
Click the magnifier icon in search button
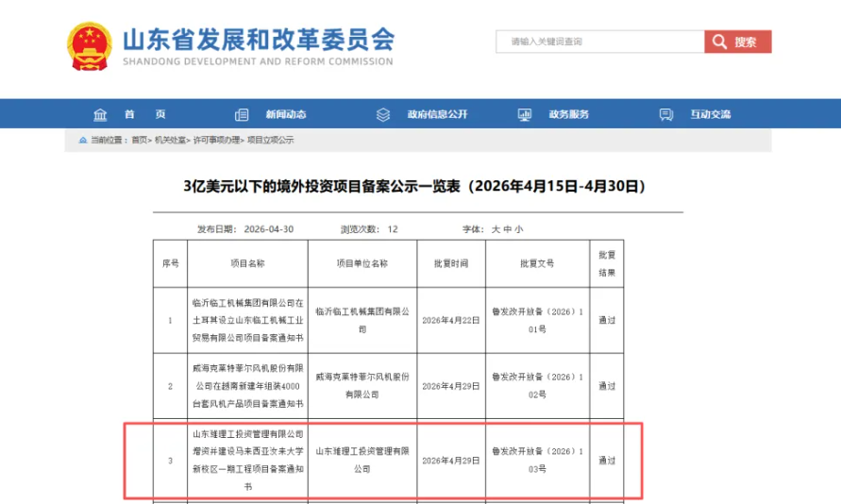coord(720,42)
